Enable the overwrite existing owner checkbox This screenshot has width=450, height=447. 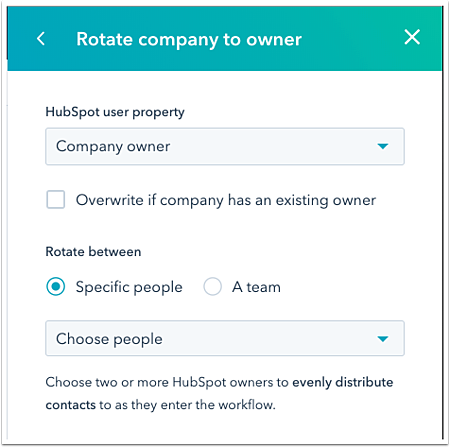(56, 199)
